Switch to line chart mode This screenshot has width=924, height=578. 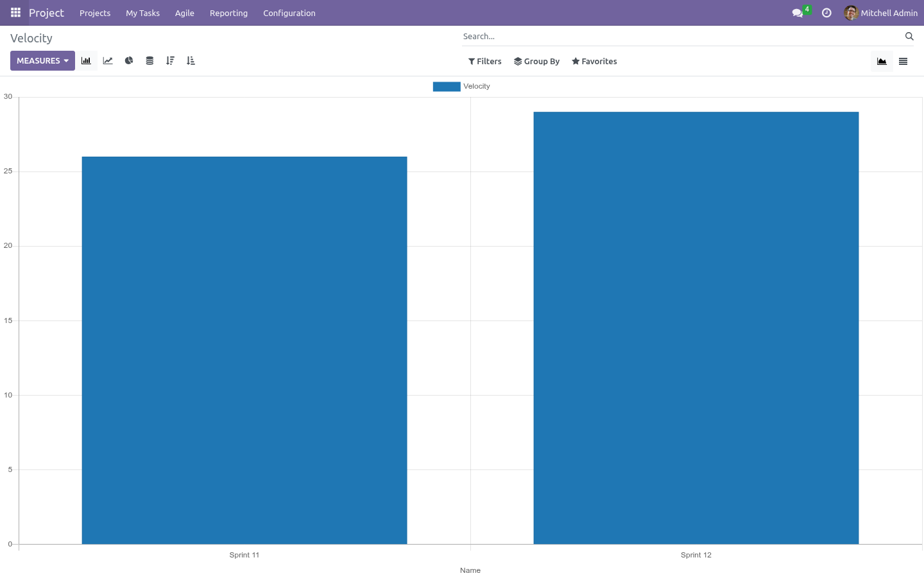pyautogui.click(x=108, y=61)
